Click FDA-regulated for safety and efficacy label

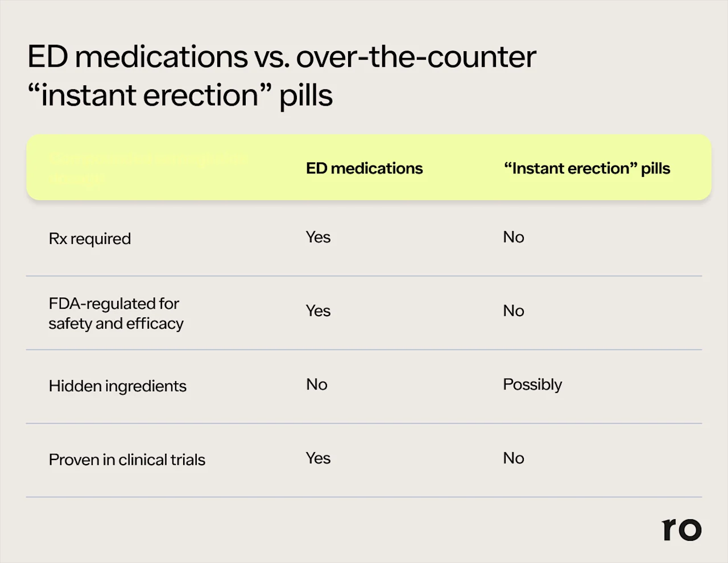(x=116, y=313)
